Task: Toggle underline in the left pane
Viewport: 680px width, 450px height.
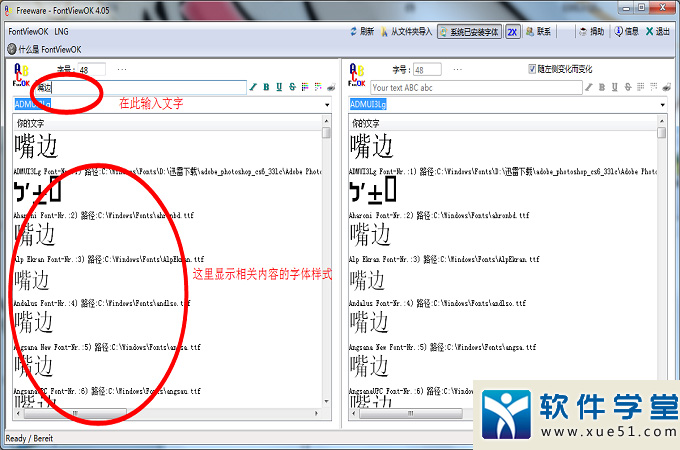Action: tap(279, 87)
